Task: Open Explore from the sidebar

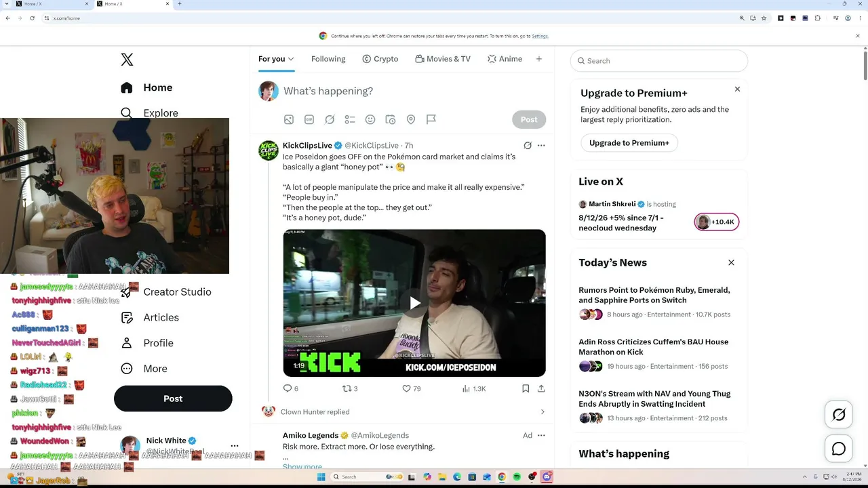Action: (x=149, y=113)
